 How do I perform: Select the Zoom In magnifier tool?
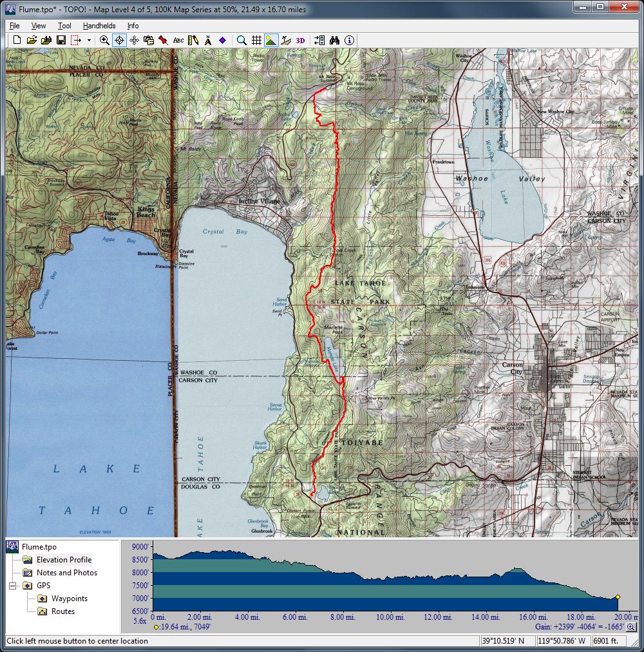tap(104, 41)
